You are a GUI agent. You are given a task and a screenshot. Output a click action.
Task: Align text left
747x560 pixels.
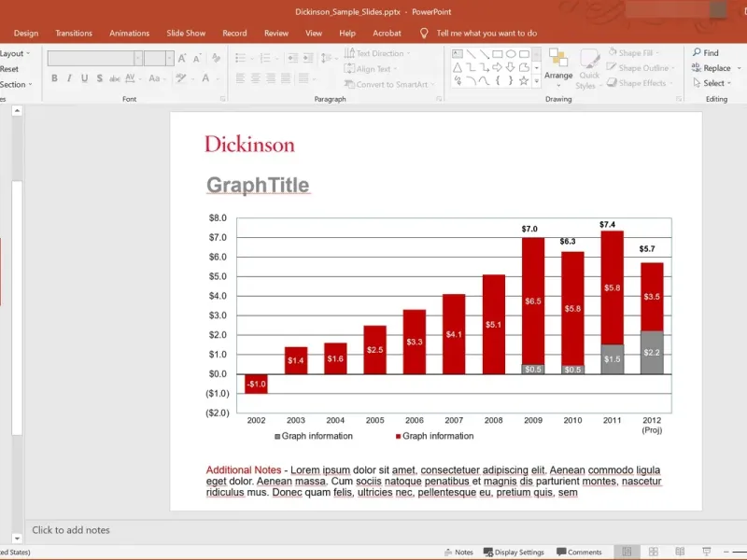point(241,78)
